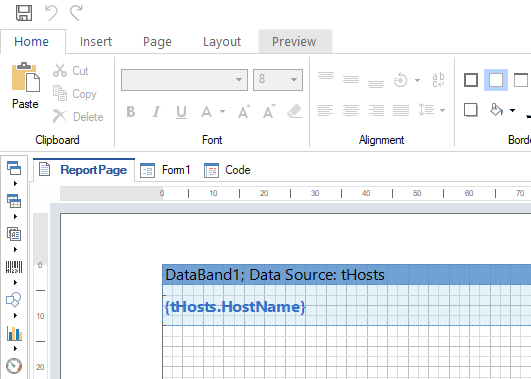Align text right

[x=376, y=110]
